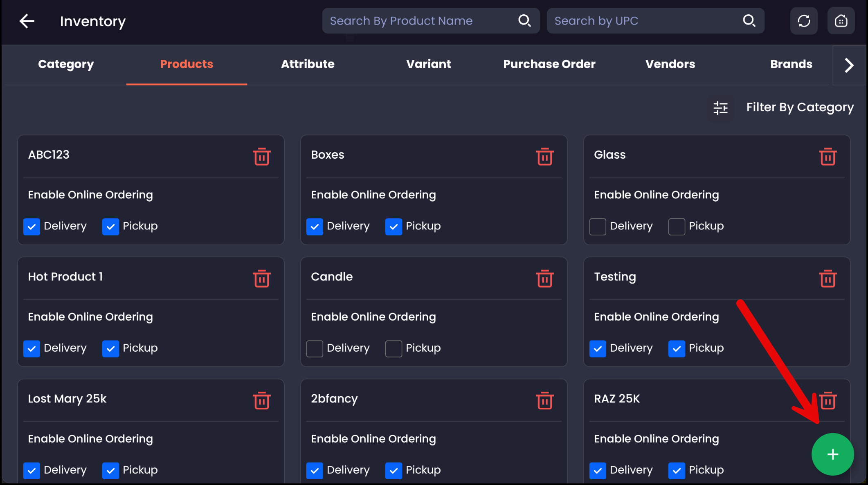The image size is (868, 485).
Task: Click the scanner icon at top right
Action: click(x=841, y=21)
